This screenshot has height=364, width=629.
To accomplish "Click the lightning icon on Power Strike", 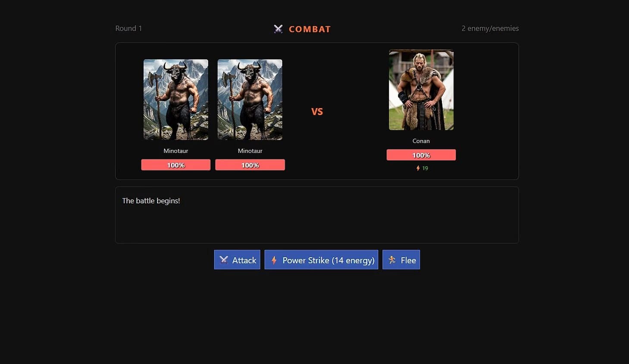I will pyautogui.click(x=274, y=260).
